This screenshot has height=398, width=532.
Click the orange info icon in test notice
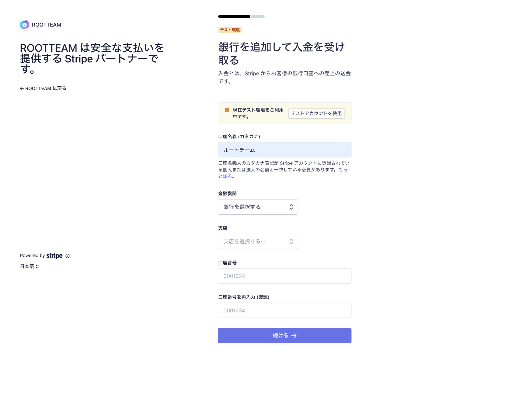pyautogui.click(x=227, y=110)
